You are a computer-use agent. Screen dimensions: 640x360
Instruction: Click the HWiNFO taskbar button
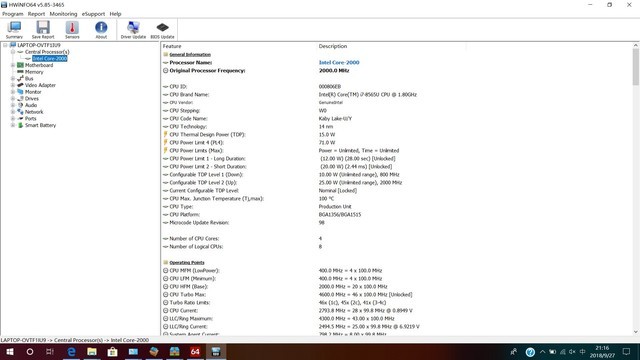[x=216, y=351]
